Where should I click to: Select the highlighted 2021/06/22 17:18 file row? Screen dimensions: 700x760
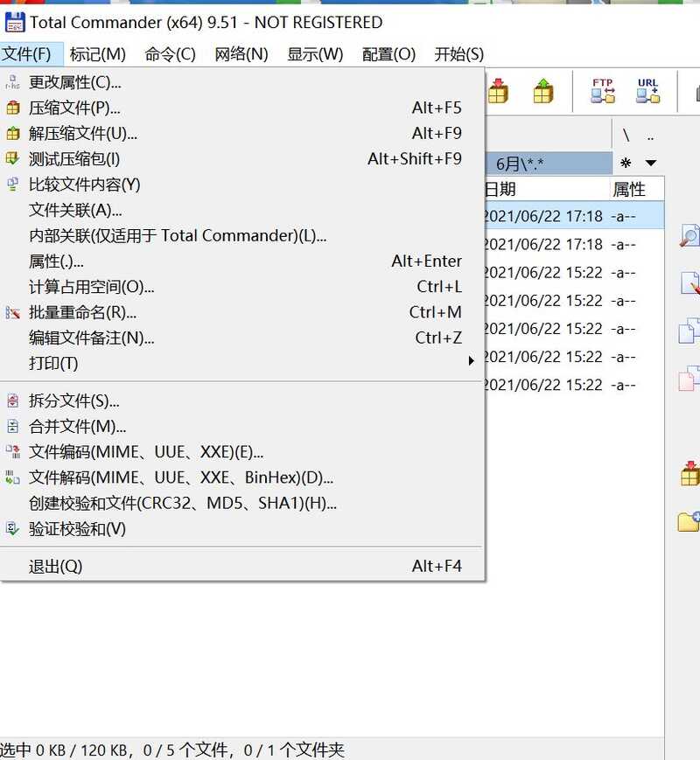pos(574,216)
